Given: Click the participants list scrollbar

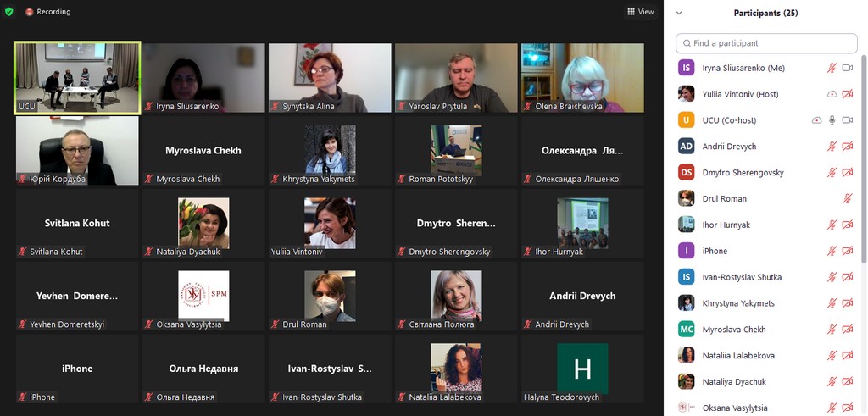Looking at the screenshot, I should [x=864, y=212].
